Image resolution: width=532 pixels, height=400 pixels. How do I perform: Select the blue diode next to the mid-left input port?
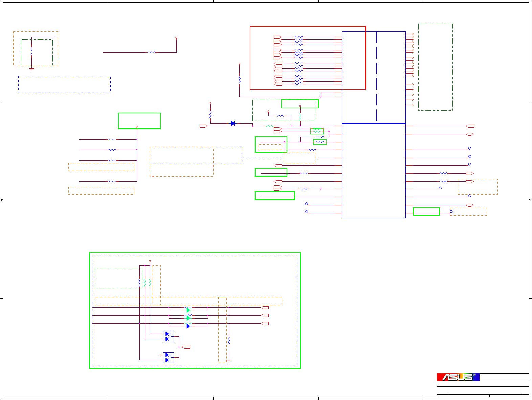pos(233,123)
